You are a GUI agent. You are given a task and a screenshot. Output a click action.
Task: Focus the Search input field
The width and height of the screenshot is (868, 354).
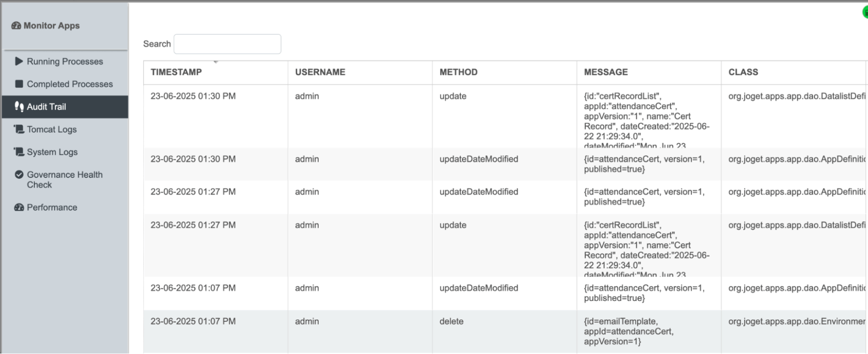(x=227, y=44)
